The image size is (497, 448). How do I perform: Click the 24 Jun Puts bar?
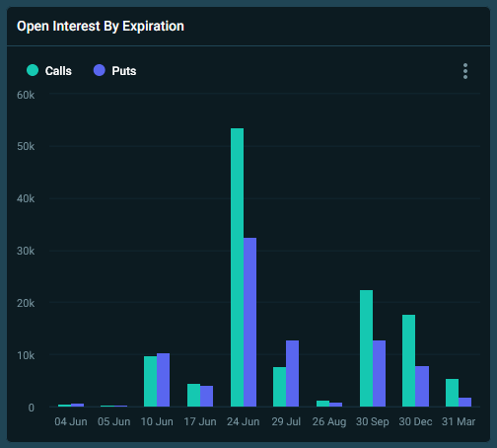coord(249,323)
